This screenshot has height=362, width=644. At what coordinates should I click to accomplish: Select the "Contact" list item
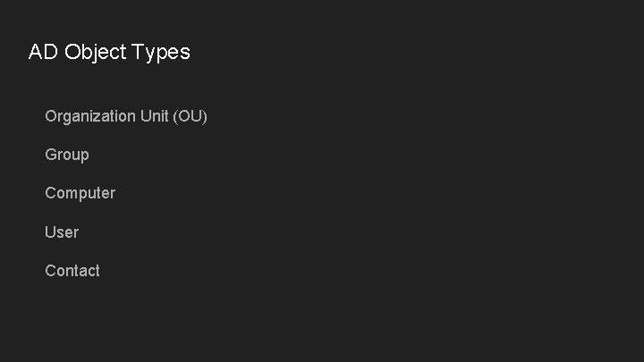pos(72,270)
